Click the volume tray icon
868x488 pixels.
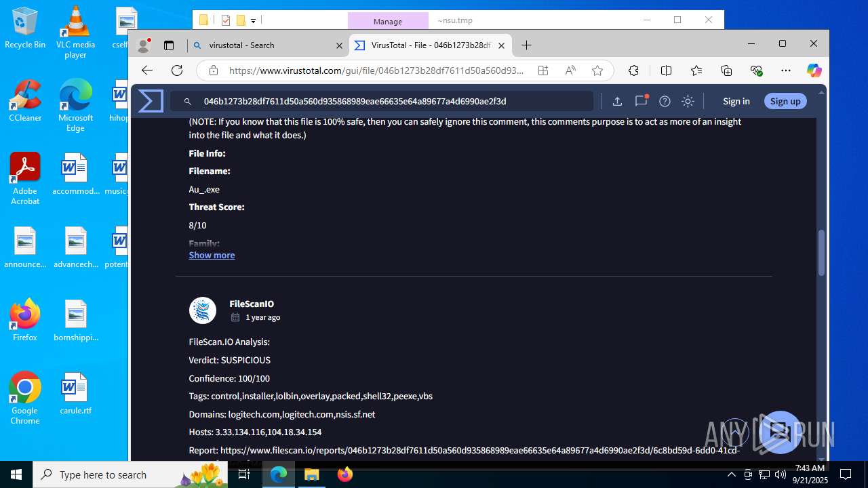click(781, 474)
